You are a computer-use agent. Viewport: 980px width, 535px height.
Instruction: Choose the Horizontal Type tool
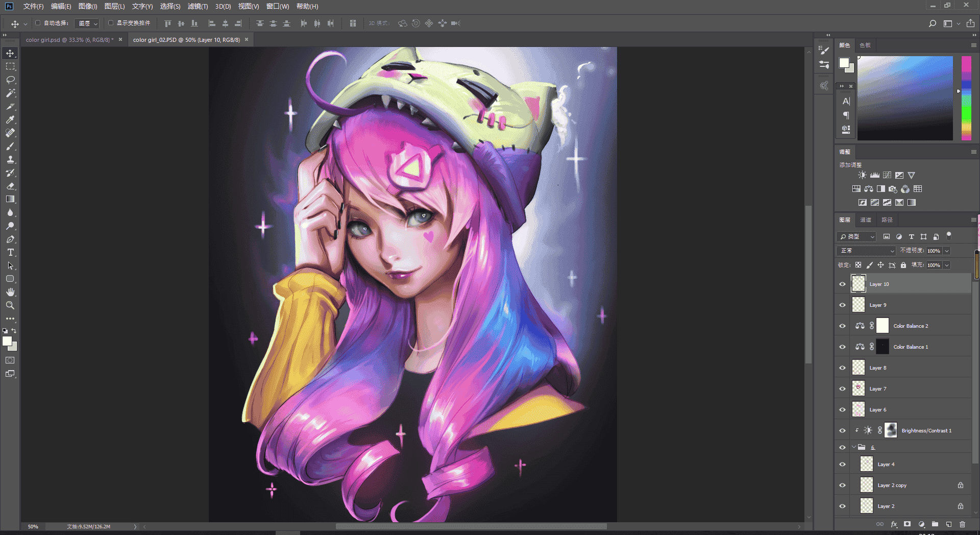[x=10, y=252]
